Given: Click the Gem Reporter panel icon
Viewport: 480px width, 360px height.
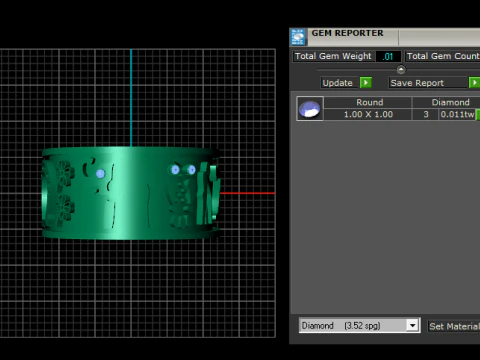Looking at the screenshot, I should [x=298, y=37].
